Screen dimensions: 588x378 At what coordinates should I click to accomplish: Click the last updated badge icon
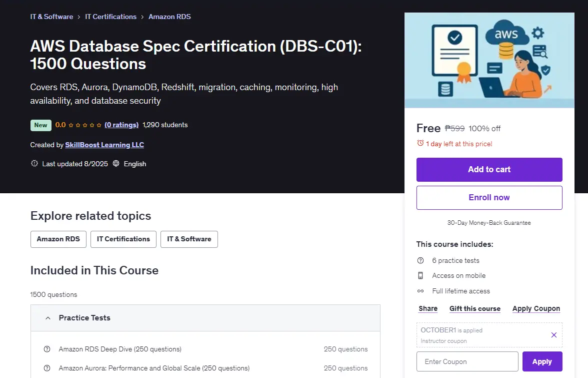coord(34,163)
